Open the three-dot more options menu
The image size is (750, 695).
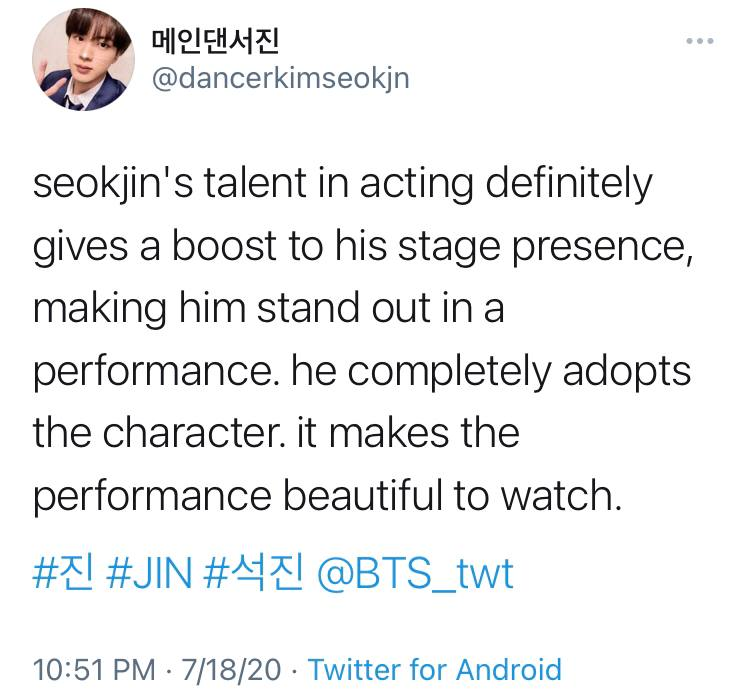pos(700,41)
